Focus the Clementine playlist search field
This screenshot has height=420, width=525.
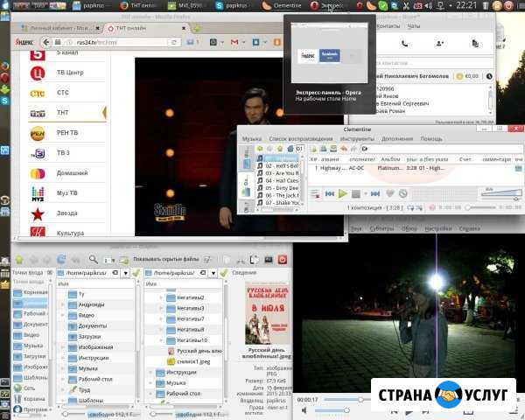tap(441, 149)
